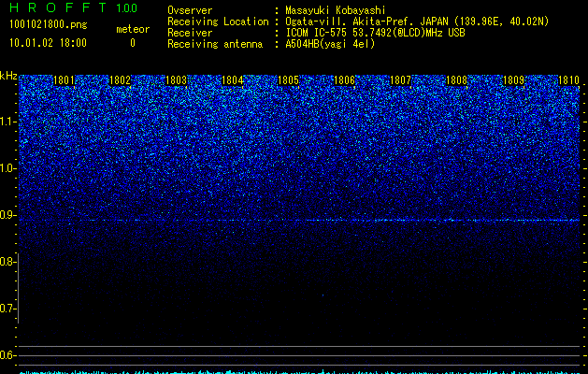Click the Ovserver field label

coord(190,10)
